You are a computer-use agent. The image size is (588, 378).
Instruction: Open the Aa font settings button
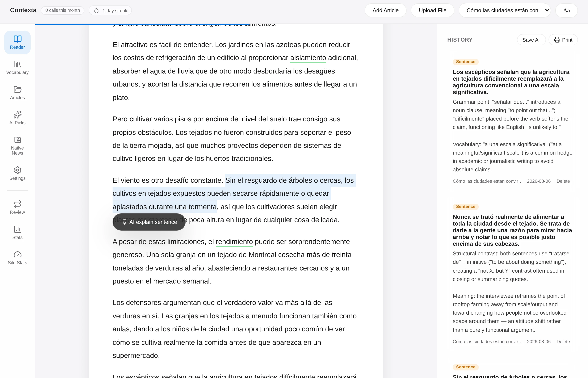566,10
